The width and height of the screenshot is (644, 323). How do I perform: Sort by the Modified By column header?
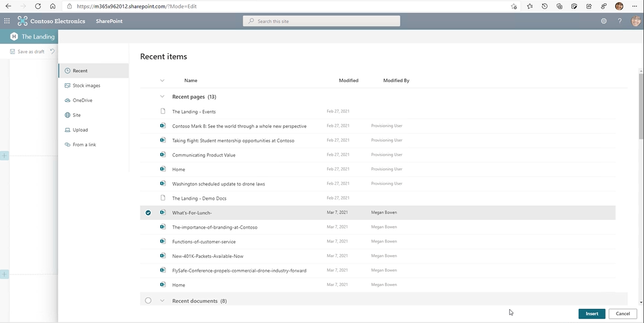(x=396, y=81)
